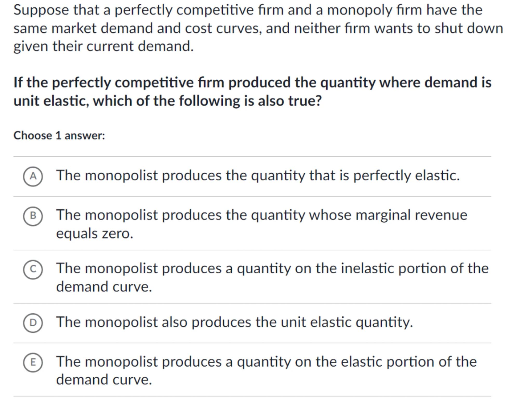
Task: Select the option E radio circle
Action: pos(33,362)
